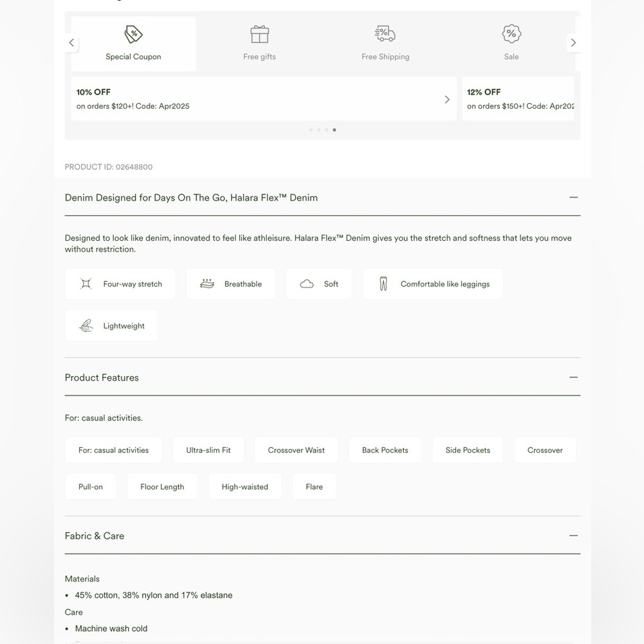Click the High-waisted tag
644x644 pixels.
click(245, 487)
